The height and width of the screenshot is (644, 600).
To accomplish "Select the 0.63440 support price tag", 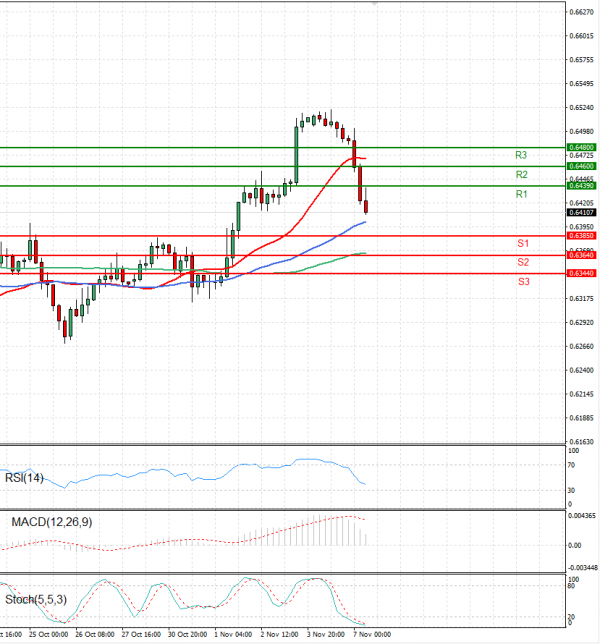I will point(582,273).
